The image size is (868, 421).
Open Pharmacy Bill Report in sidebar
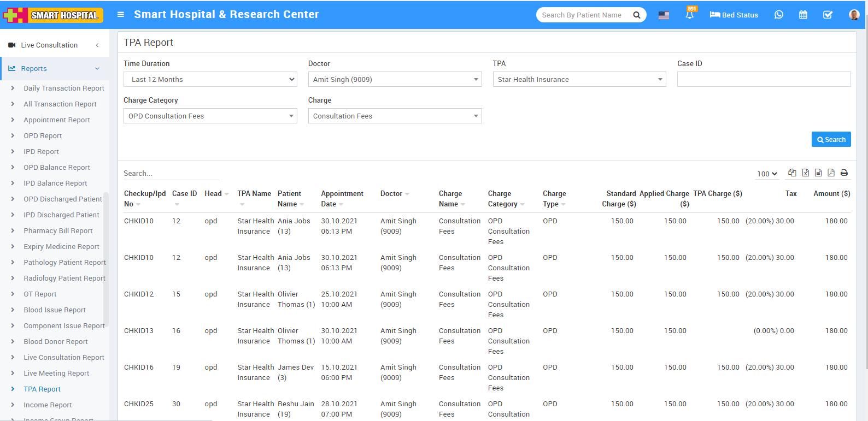(58, 231)
